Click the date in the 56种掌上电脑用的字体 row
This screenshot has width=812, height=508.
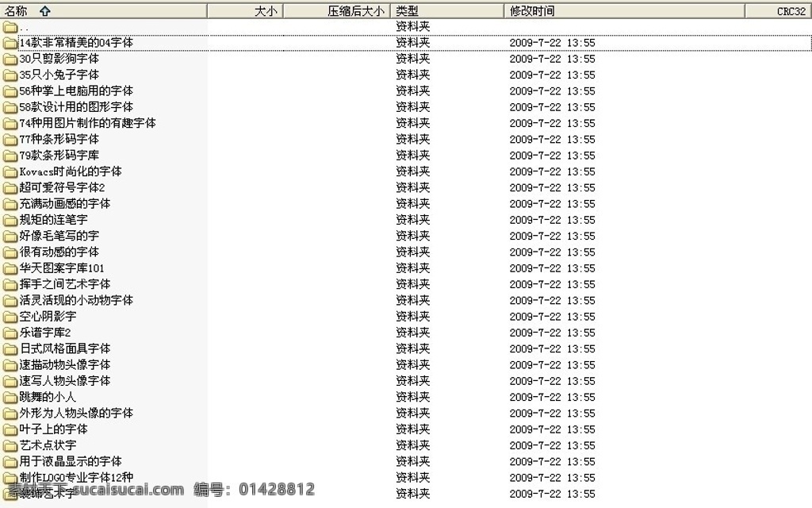pyautogui.click(x=552, y=91)
